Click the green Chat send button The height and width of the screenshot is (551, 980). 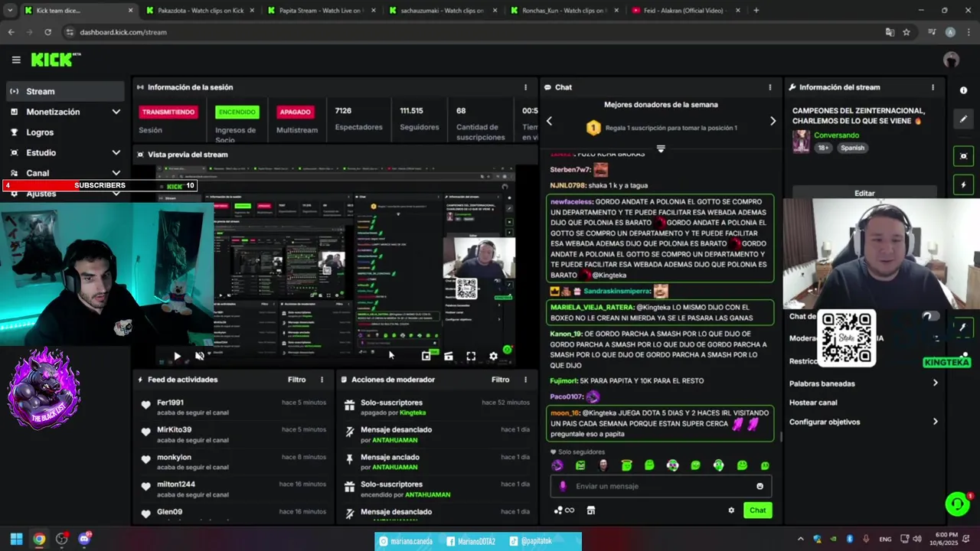click(757, 510)
